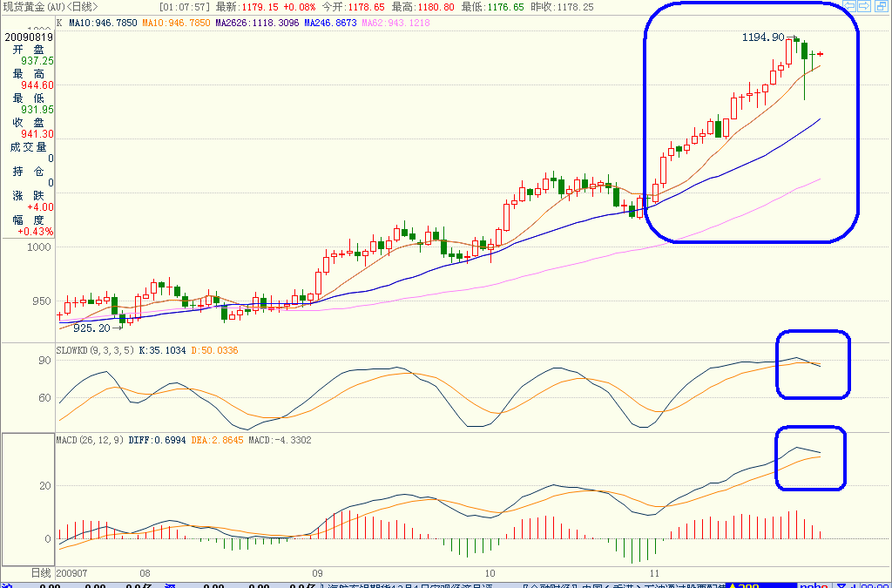Select the MA246.8673 indicator label
Viewport: 892px width, 588px height.
pos(330,24)
